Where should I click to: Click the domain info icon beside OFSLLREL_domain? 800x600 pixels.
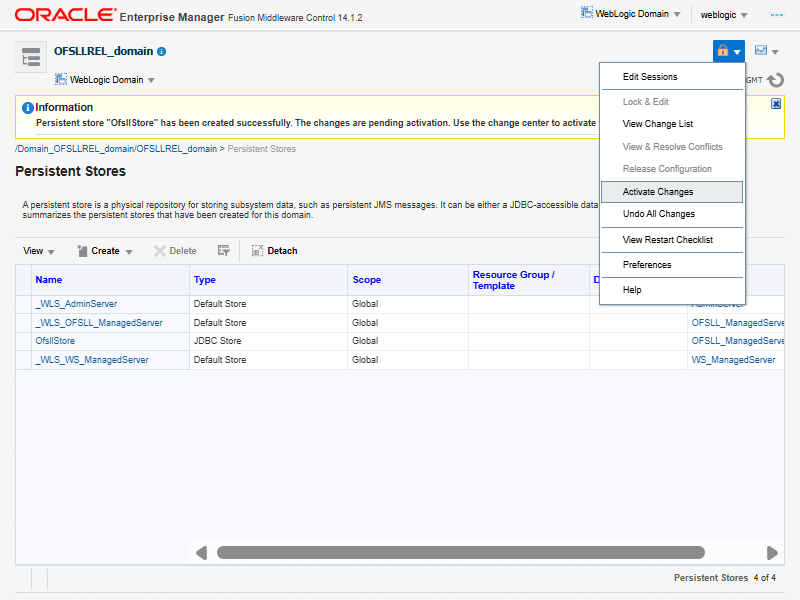162,51
